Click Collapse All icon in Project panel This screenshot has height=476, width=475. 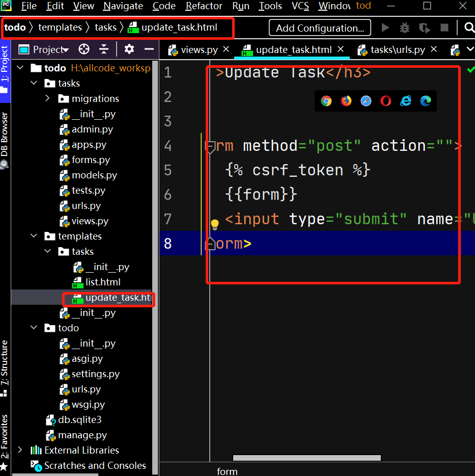(104, 49)
